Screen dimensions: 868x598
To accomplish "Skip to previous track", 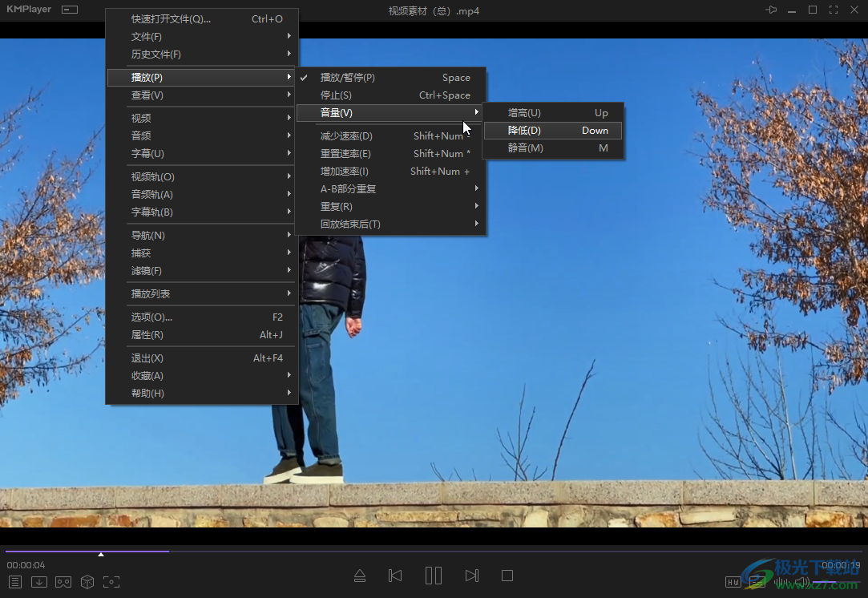I will pyautogui.click(x=395, y=576).
